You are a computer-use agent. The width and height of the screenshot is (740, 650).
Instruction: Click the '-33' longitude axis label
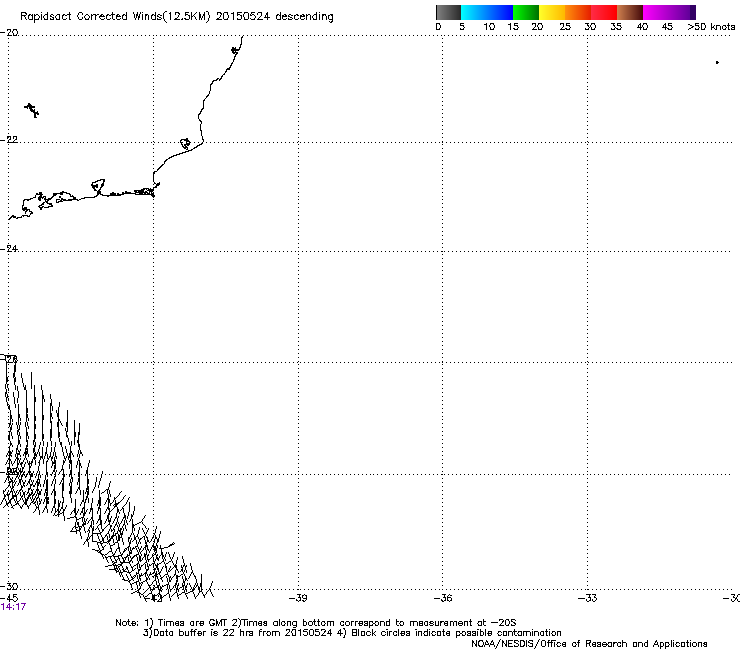coord(587,598)
